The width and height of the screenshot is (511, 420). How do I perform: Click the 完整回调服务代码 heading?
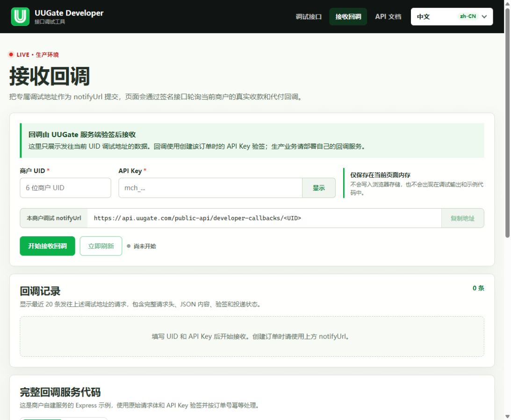(x=60, y=392)
